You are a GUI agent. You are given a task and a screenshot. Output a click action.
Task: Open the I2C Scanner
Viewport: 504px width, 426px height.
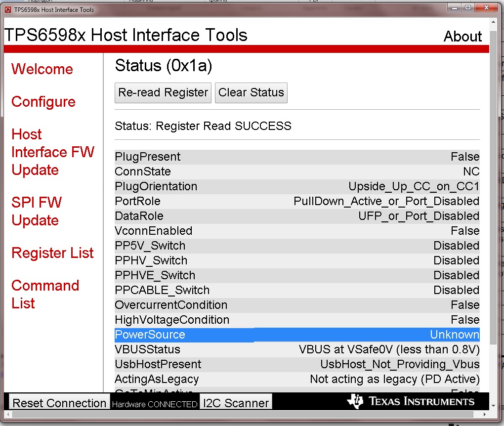236,402
